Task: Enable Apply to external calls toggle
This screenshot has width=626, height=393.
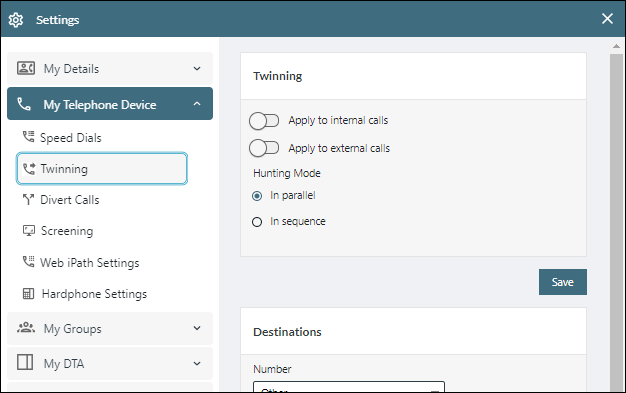Action: point(264,148)
